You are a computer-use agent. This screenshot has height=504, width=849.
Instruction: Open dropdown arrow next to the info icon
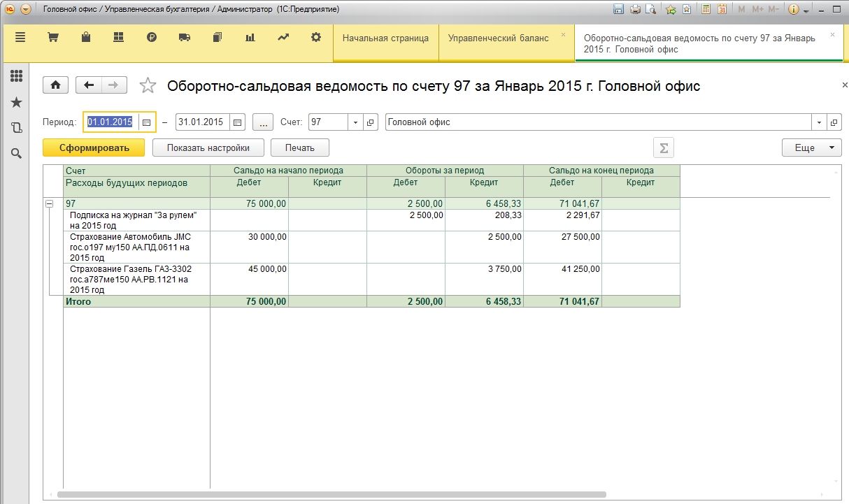pyautogui.click(x=806, y=10)
